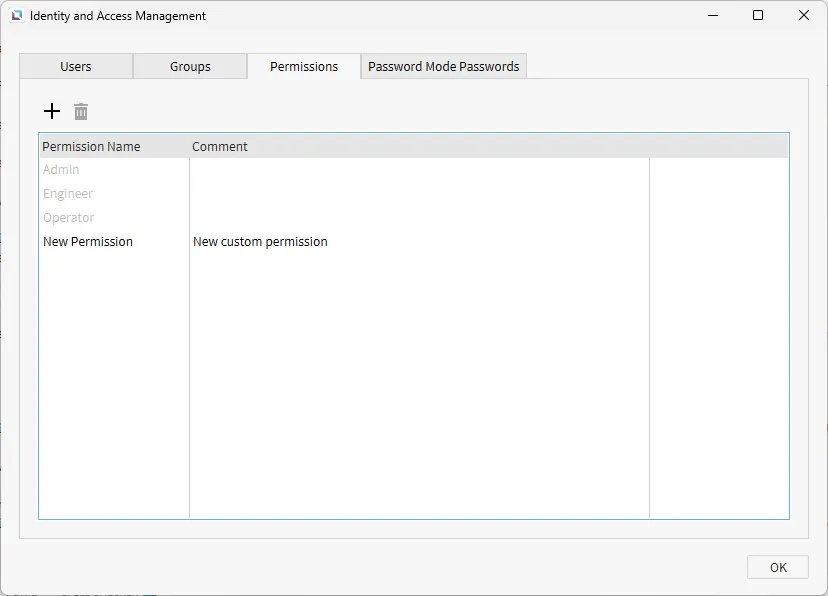Switch to the Users tab

[76, 67]
